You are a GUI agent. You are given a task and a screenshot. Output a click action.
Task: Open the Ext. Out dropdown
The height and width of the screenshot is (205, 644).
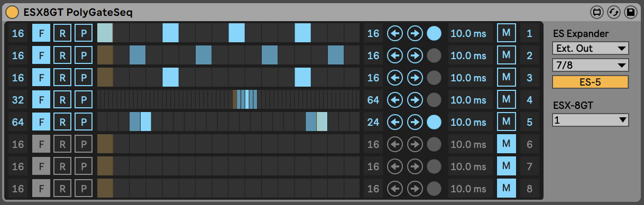click(591, 49)
